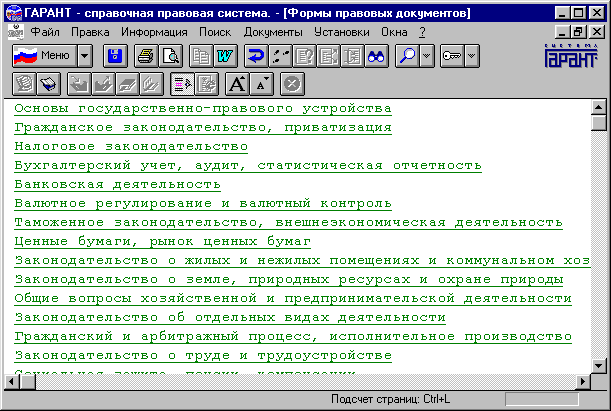Open the document icon menu left of Файл
Screen dimensions: 611x411
click(x=16, y=32)
